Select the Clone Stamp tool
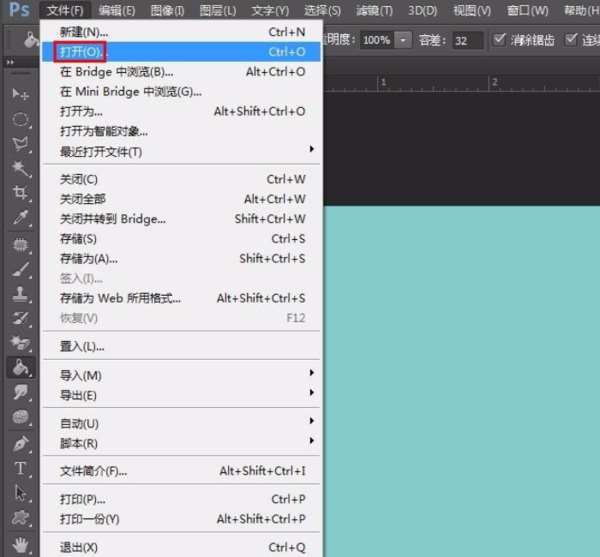 (20, 294)
